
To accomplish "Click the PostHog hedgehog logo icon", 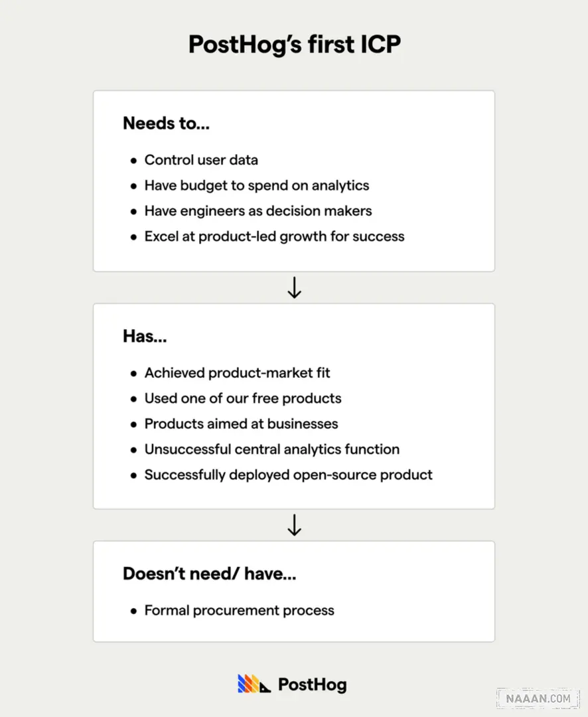I will tap(254, 684).
